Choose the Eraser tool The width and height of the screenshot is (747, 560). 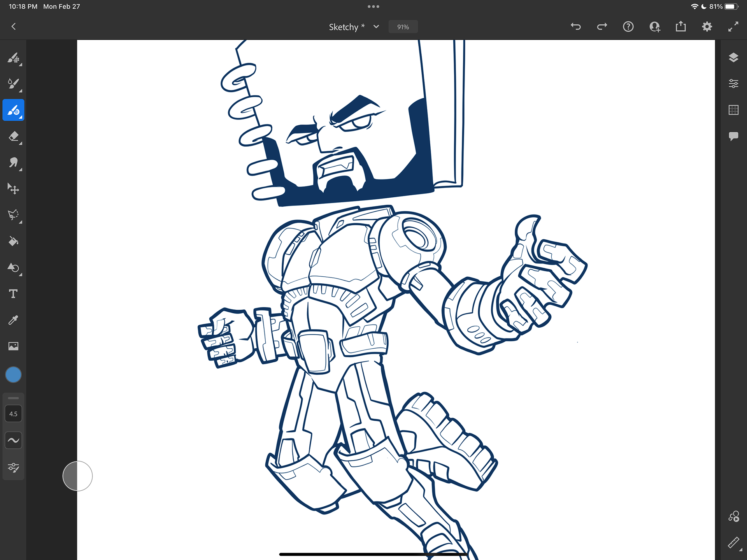[x=13, y=137]
